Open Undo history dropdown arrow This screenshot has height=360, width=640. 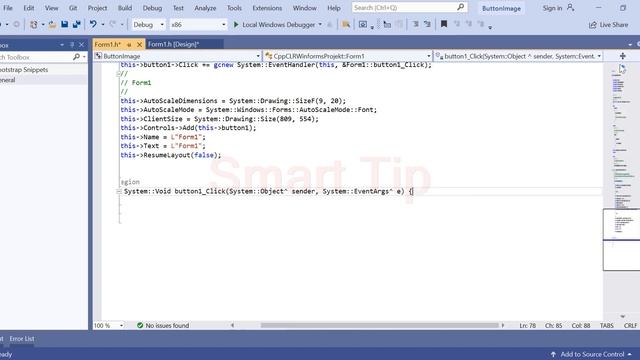(x=103, y=24)
